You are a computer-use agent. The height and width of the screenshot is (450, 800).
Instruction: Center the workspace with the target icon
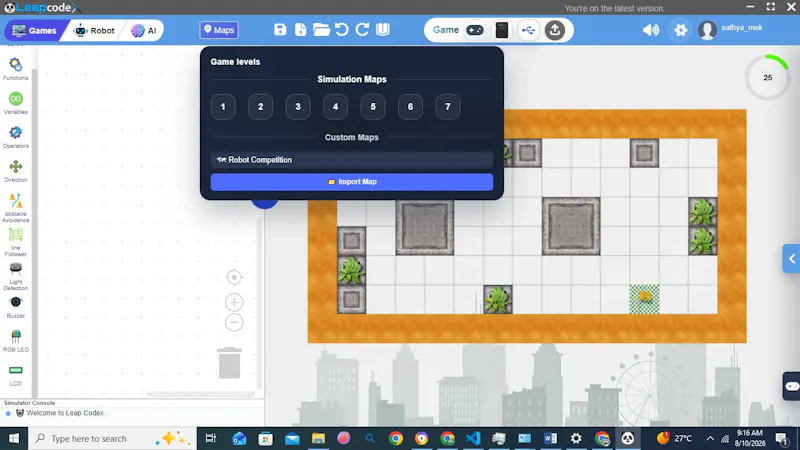coord(234,278)
